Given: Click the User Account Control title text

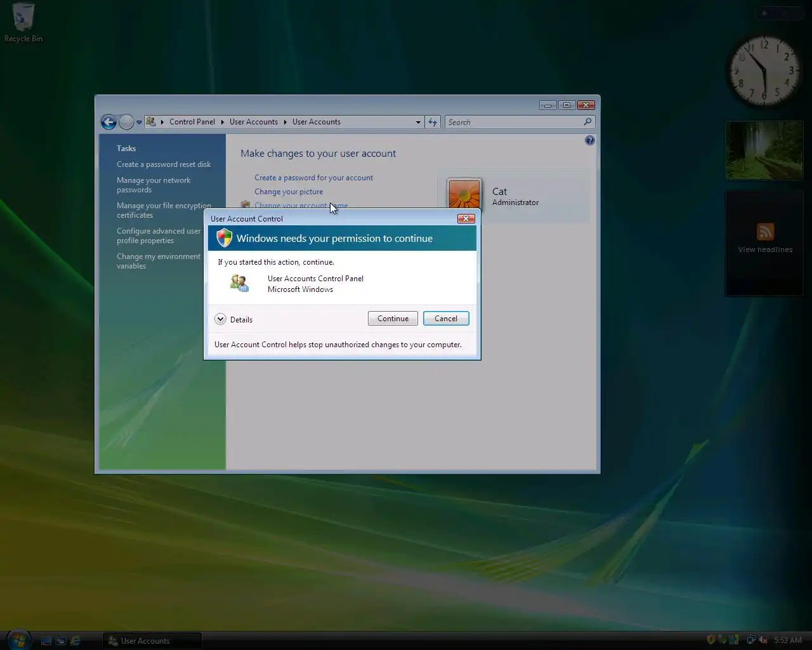Looking at the screenshot, I should (x=247, y=219).
